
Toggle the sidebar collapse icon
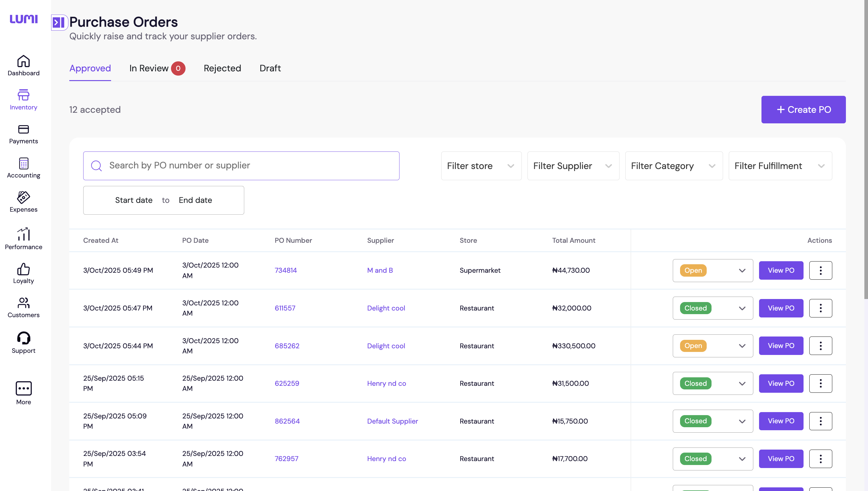coord(59,23)
